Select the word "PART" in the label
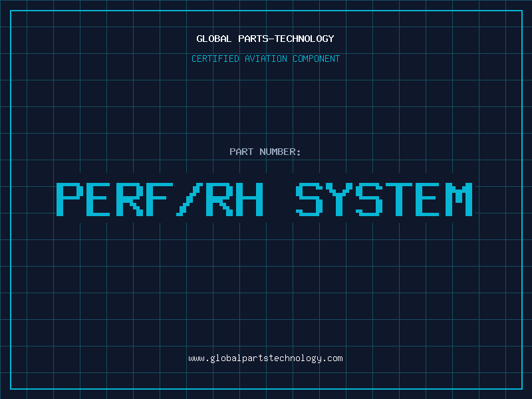Image resolution: width=532 pixels, height=399 pixels. (x=241, y=152)
